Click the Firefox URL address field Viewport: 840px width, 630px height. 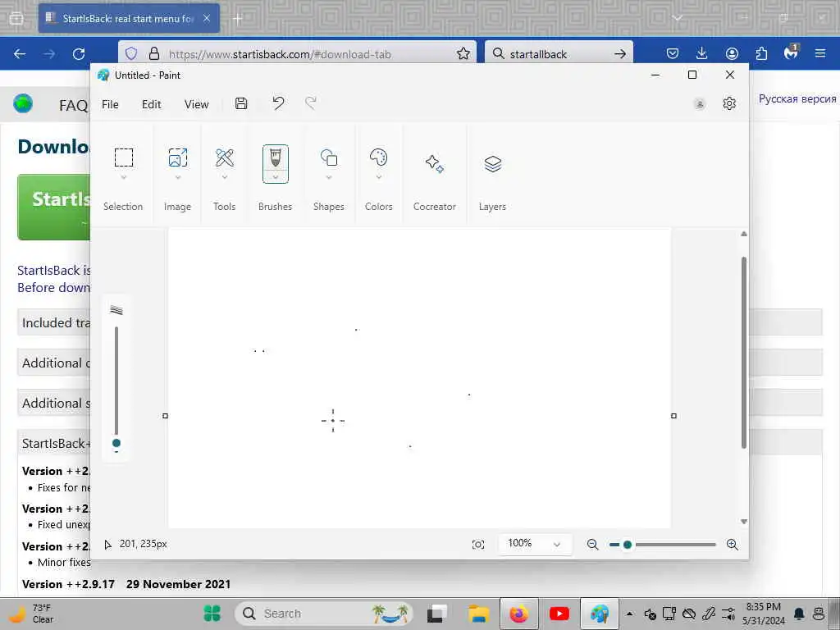tap(297, 53)
